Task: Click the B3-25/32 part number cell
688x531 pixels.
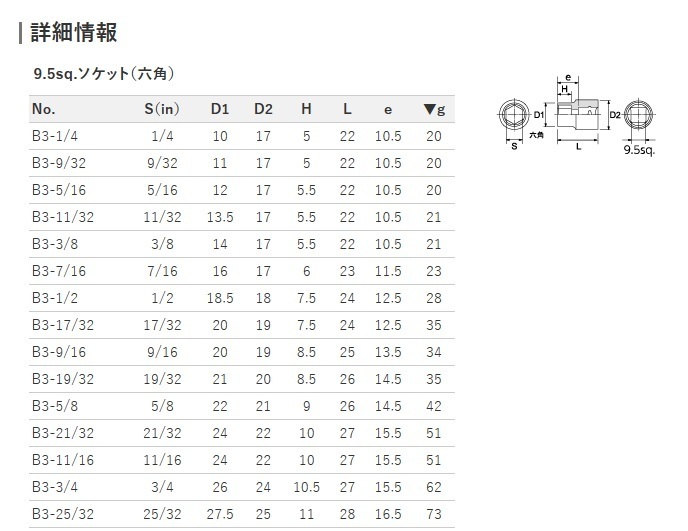Action: click(63, 514)
